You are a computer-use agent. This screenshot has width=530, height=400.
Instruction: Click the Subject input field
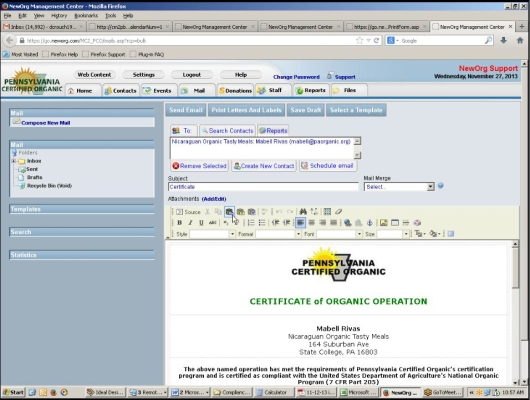pos(263,187)
